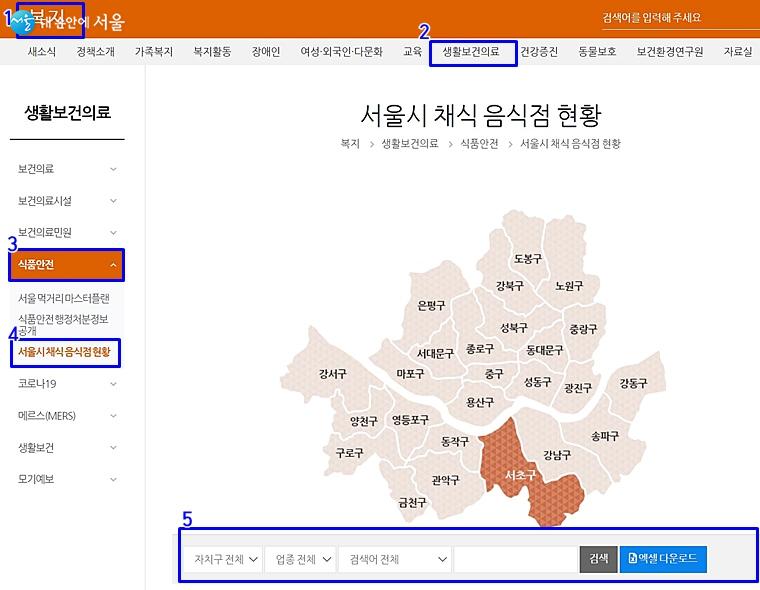The height and width of the screenshot is (590, 760).
Task: Select the 생활보건의료 top menu tab
Action: pyautogui.click(x=471, y=51)
